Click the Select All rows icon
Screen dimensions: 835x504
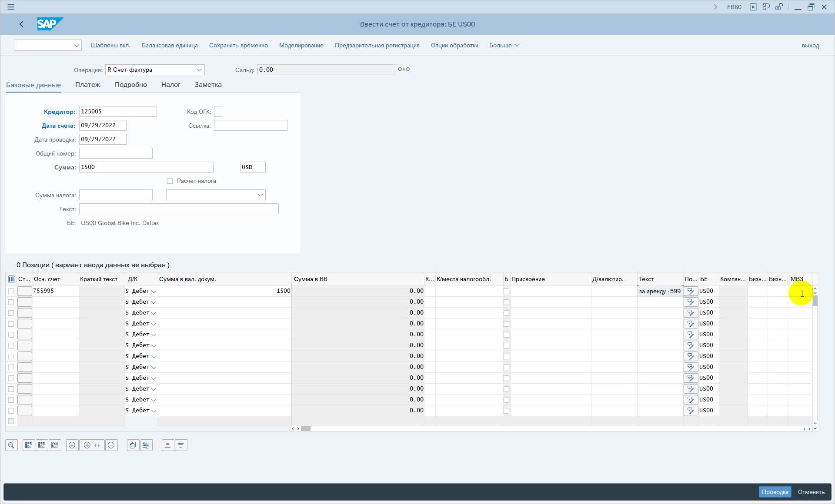click(28, 445)
